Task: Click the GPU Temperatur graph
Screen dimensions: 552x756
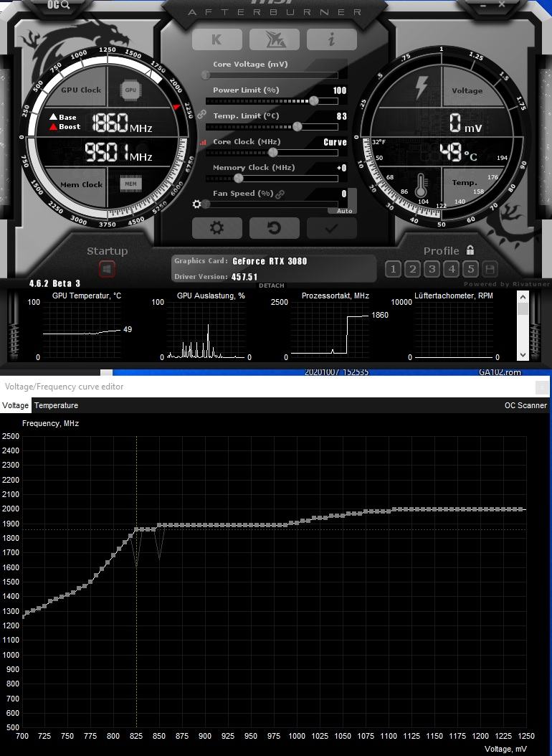Action: point(82,330)
